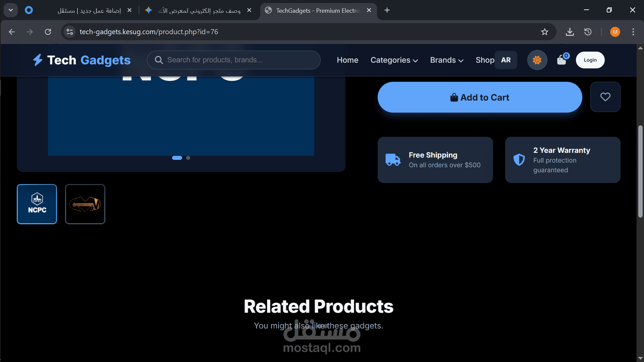Select the NCPC product thumbnail
This screenshot has height=362, width=644.
(37, 204)
